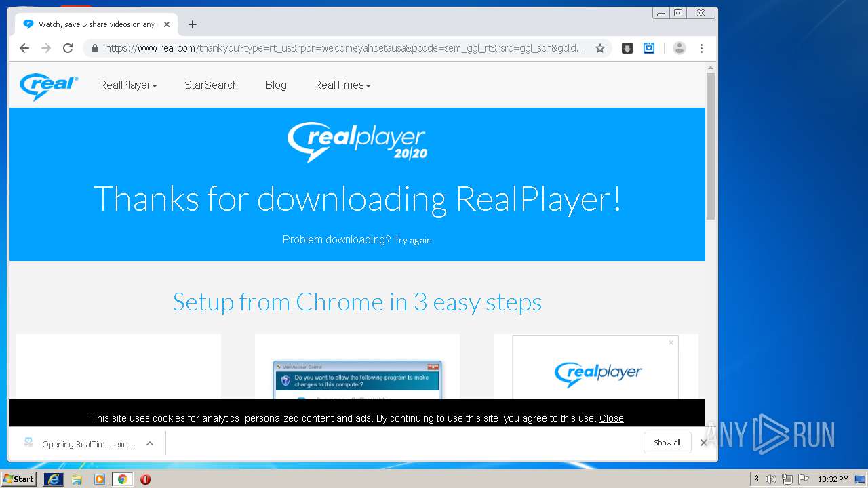Click the 'Thanks for downloading RealPlayer!' heading
868x488 pixels.
click(357, 199)
